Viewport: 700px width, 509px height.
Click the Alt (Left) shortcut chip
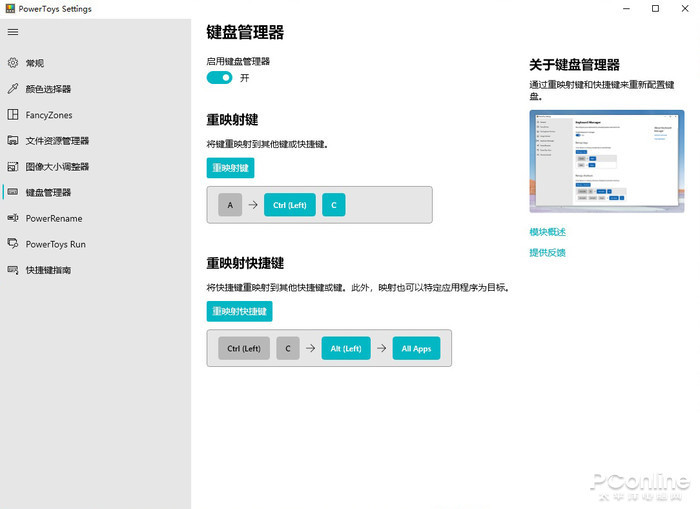(x=346, y=348)
